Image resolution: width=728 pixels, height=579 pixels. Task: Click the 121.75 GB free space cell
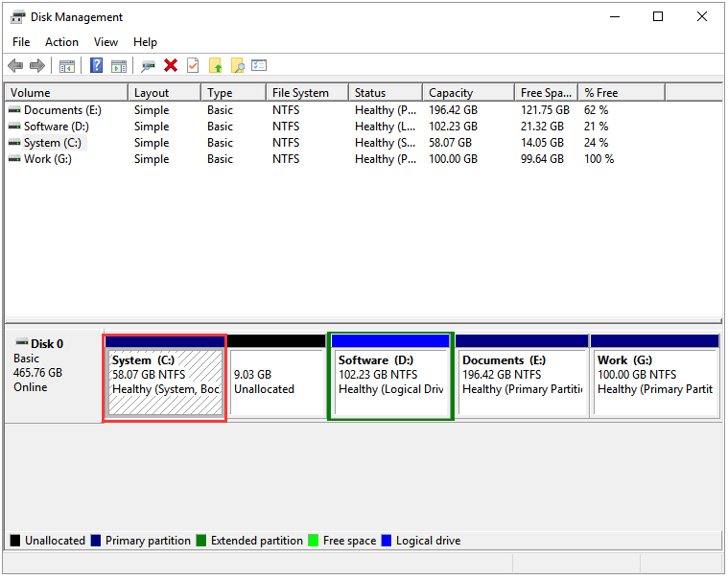(x=545, y=110)
